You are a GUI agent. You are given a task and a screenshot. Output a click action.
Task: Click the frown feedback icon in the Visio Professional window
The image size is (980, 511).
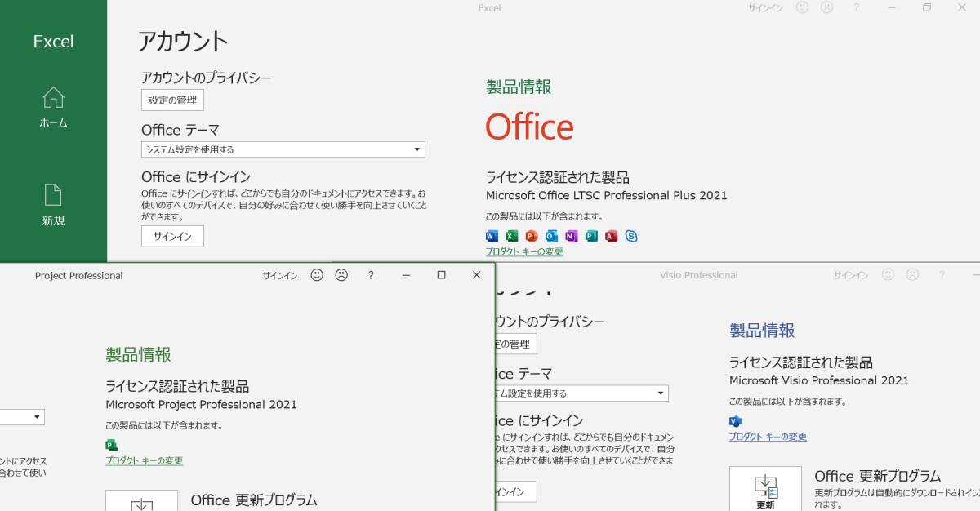pos(913,275)
